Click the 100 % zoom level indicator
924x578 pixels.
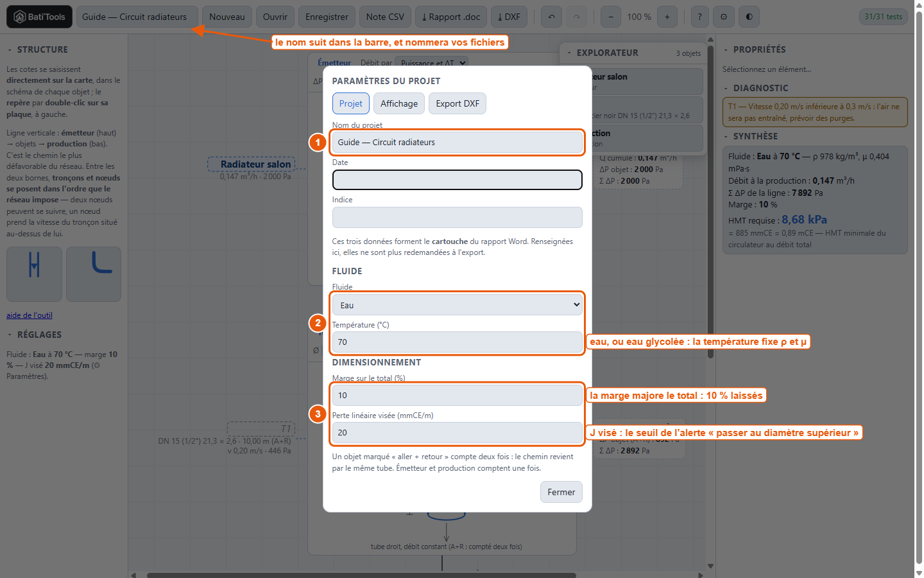[x=639, y=17]
